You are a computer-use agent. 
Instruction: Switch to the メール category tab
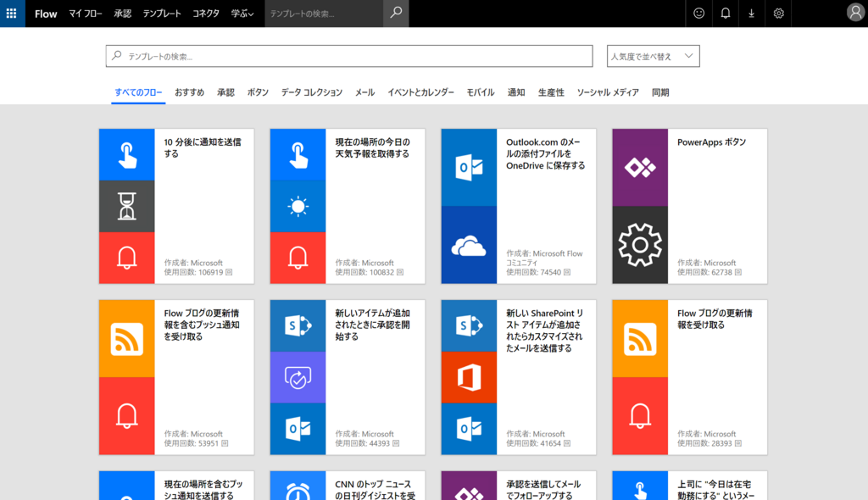pyautogui.click(x=364, y=92)
